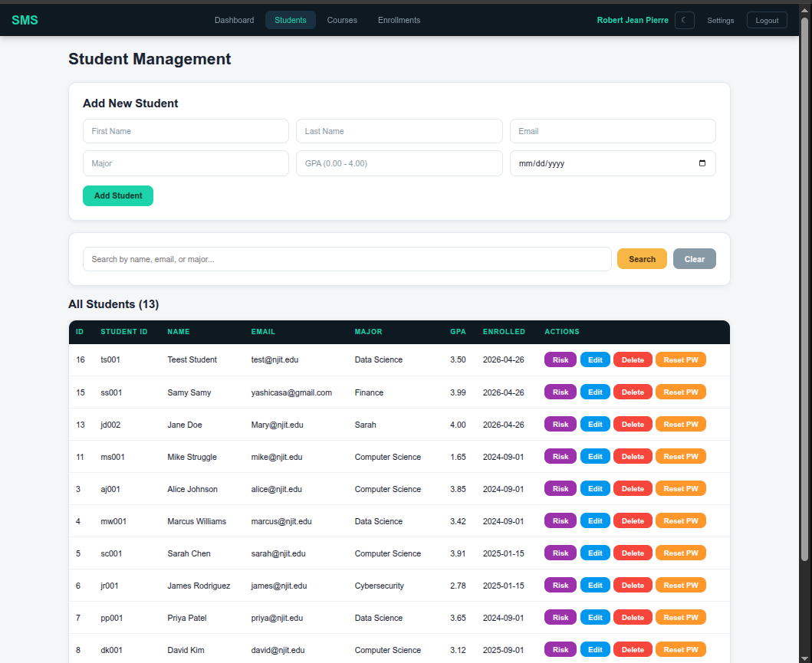The width and height of the screenshot is (812, 663).
Task: Go to the Courses tab
Action: point(342,20)
